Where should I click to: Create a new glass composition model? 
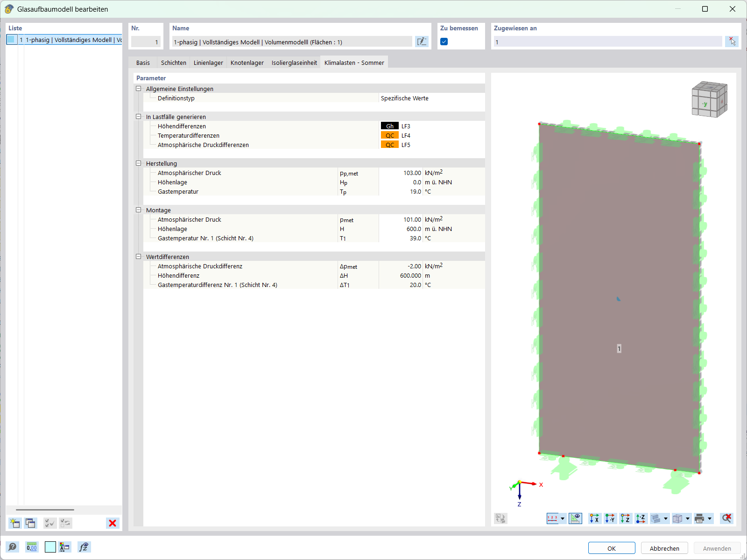pos(15,523)
